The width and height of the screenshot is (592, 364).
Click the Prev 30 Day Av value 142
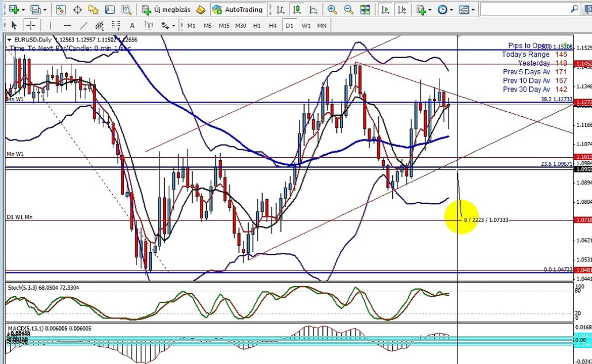coord(561,89)
